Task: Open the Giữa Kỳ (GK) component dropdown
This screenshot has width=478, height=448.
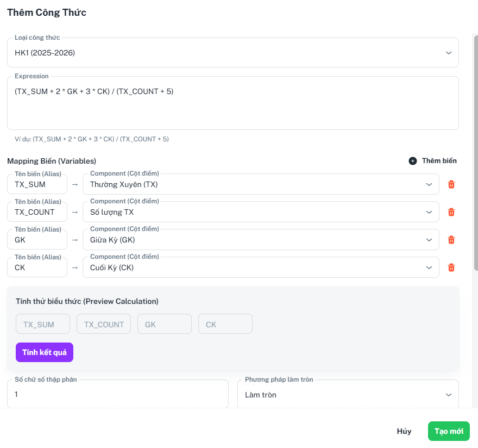Action: coord(261,240)
